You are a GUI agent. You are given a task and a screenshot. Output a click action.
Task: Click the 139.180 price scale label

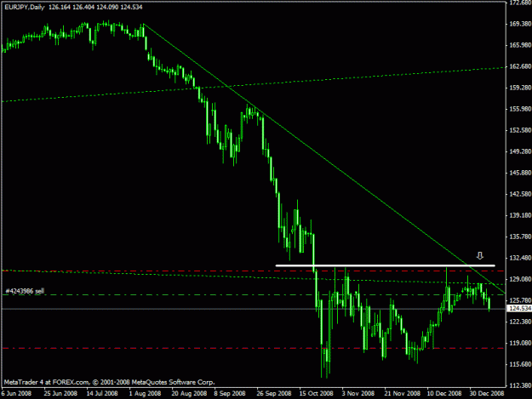tap(520, 215)
